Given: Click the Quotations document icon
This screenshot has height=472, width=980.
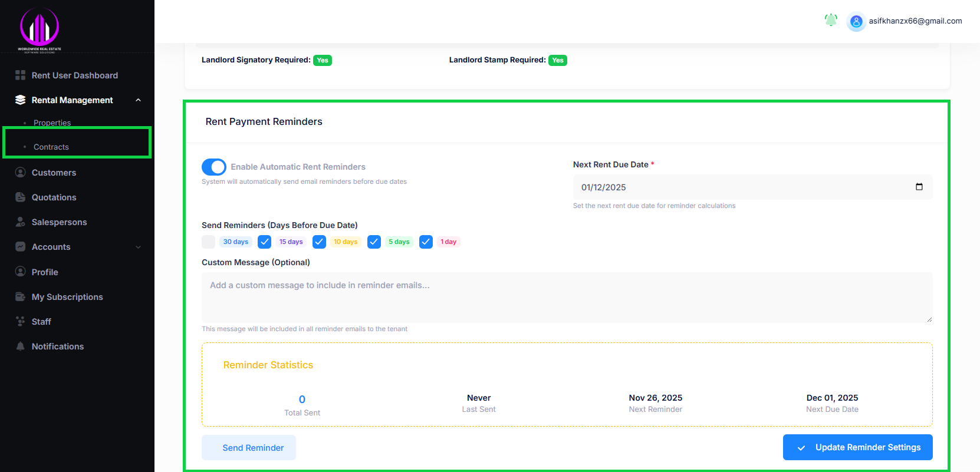Looking at the screenshot, I should coord(20,197).
